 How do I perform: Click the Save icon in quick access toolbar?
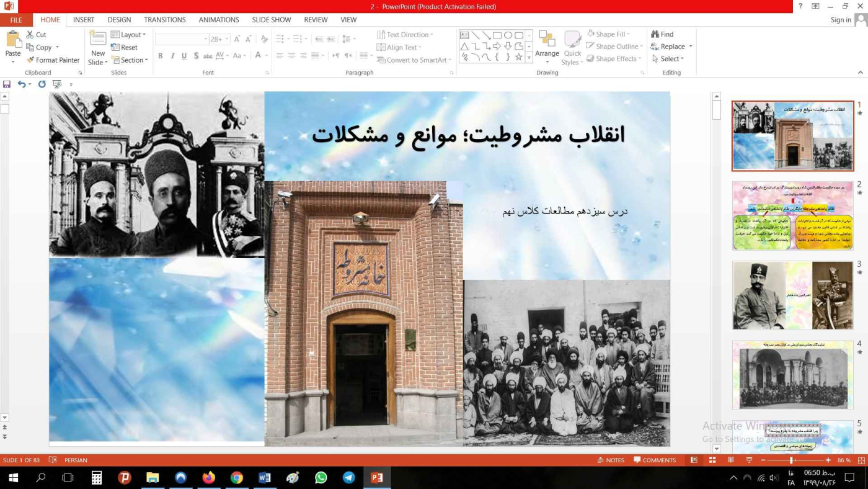tap(7, 84)
